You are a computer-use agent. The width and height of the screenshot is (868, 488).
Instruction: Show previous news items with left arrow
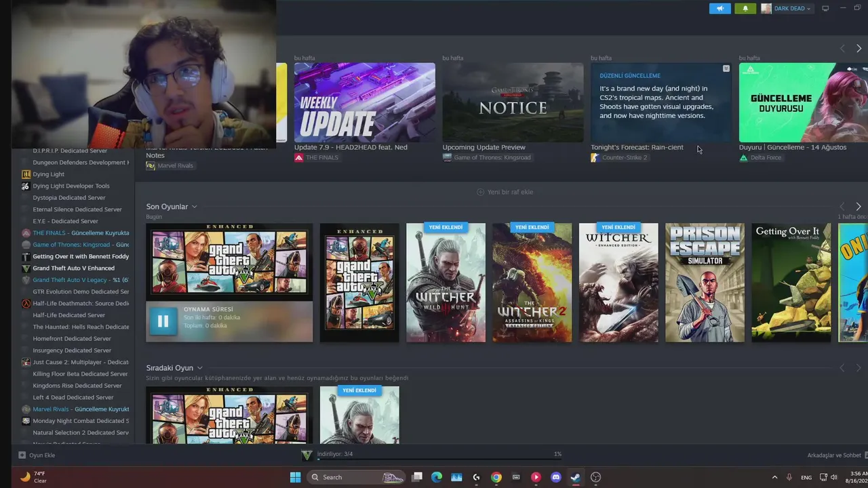tap(842, 49)
